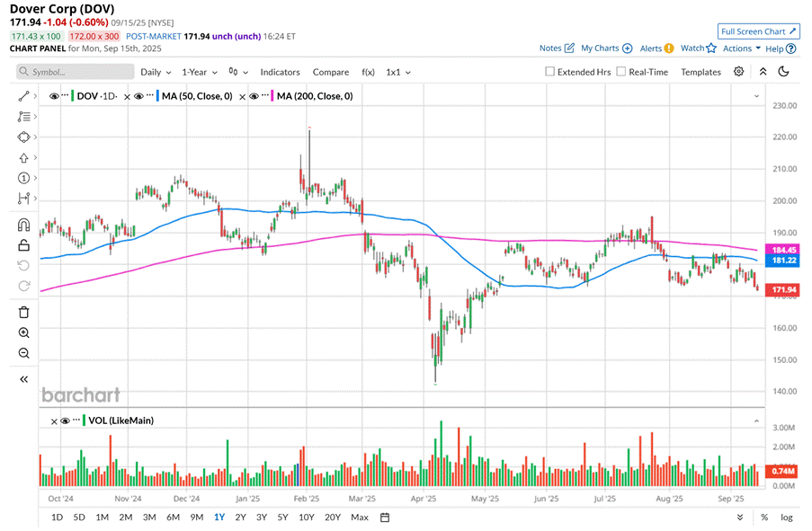Enable the Real-Time checkbox
This screenshot has height=531, width=812.
tap(621, 71)
